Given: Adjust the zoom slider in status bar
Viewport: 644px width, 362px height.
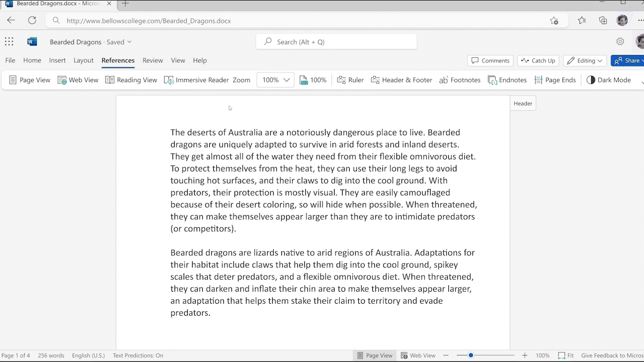Looking at the screenshot, I should tap(471, 355).
